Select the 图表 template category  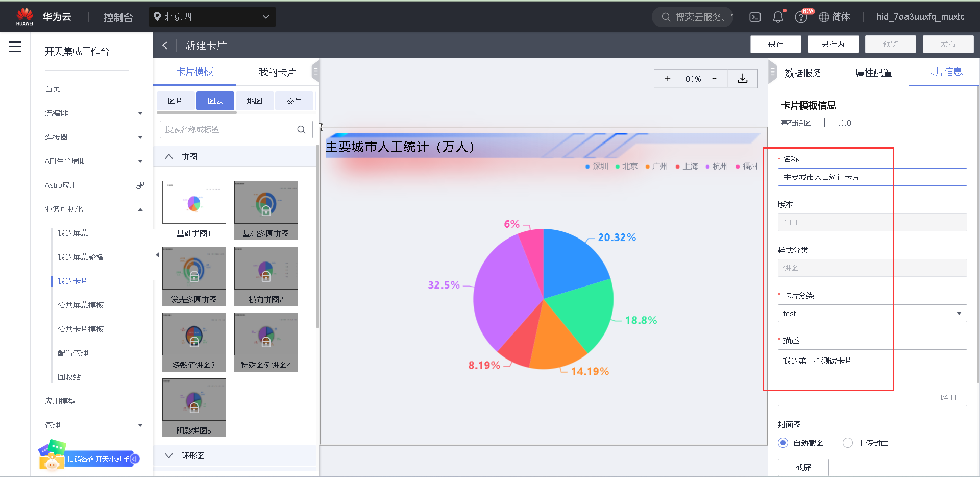point(215,101)
